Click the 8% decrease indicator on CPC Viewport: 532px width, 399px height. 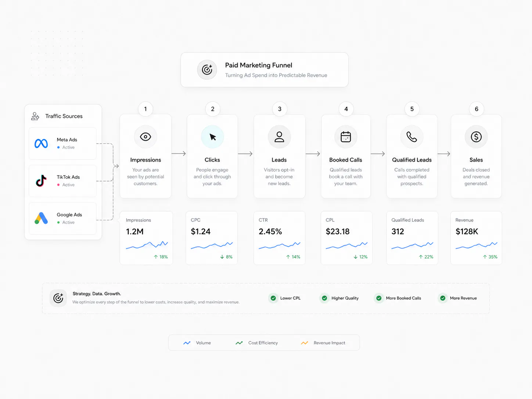(x=226, y=257)
